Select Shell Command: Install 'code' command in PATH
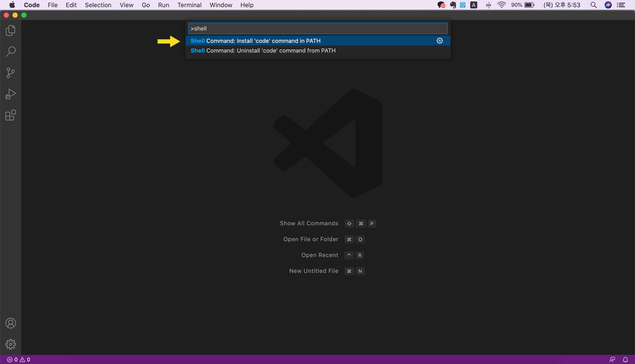Screen dimensions: 635x364 click(255, 41)
